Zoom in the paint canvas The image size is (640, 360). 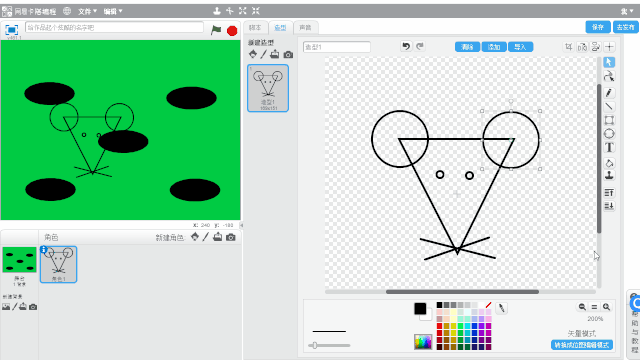[607, 307]
